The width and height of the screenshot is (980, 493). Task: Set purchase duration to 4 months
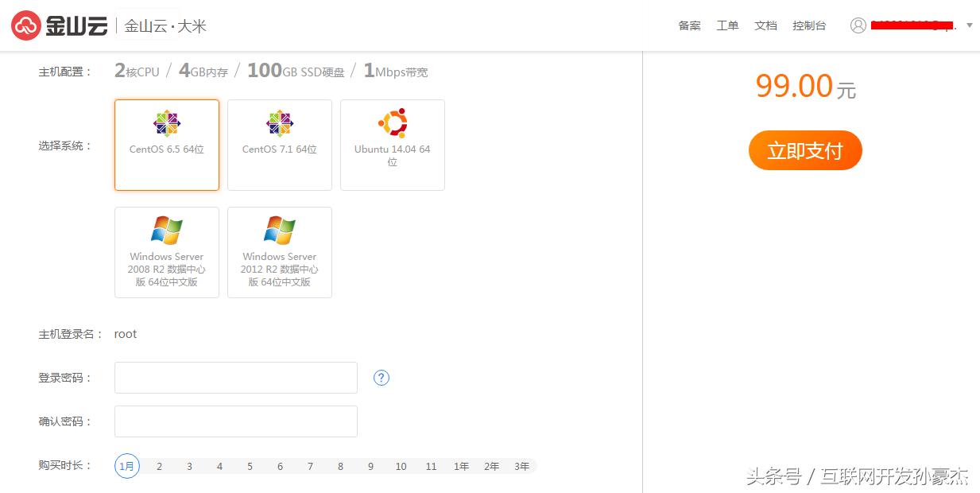coord(219,466)
